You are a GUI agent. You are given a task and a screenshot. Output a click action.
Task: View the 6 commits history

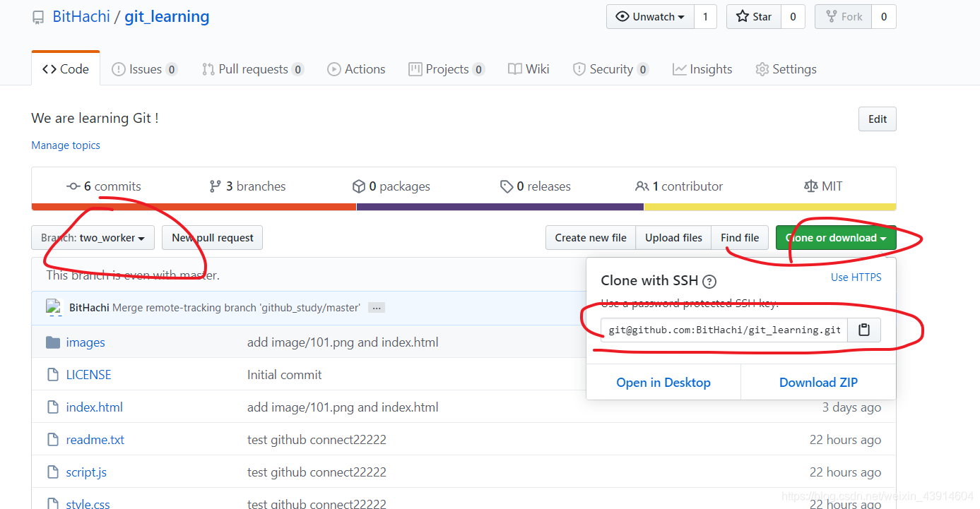click(103, 186)
